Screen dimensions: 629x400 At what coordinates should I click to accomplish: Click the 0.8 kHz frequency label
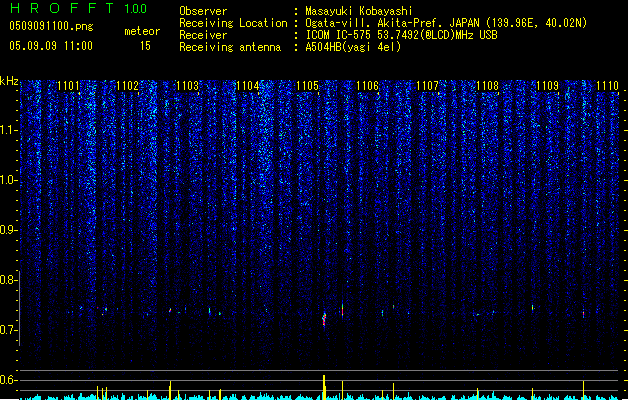[x=8, y=280]
